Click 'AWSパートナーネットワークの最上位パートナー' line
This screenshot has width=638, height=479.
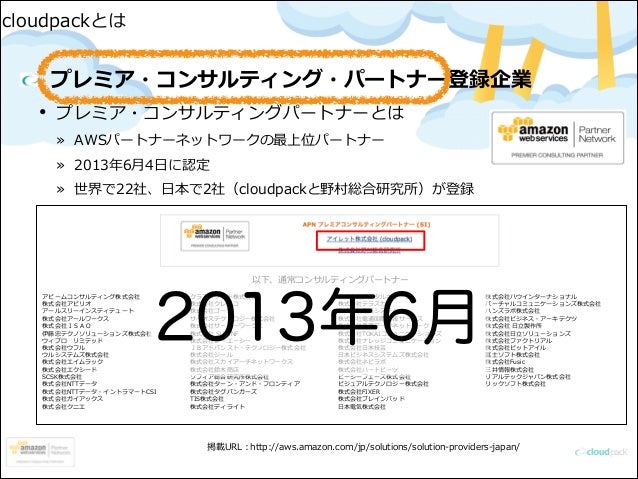coord(229,140)
